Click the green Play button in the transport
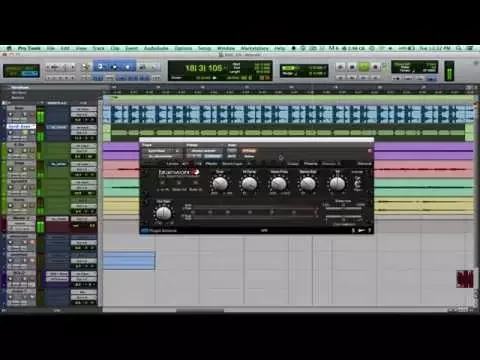 point(364,67)
